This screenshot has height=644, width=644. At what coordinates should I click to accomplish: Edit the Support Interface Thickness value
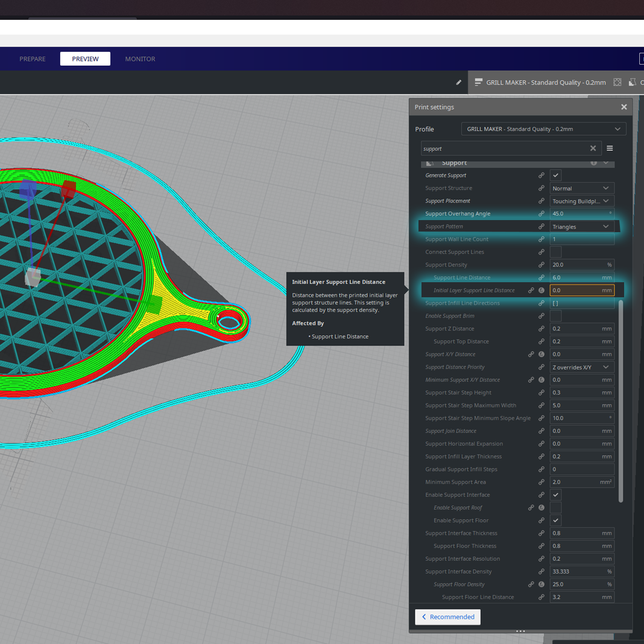[x=582, y=533]
